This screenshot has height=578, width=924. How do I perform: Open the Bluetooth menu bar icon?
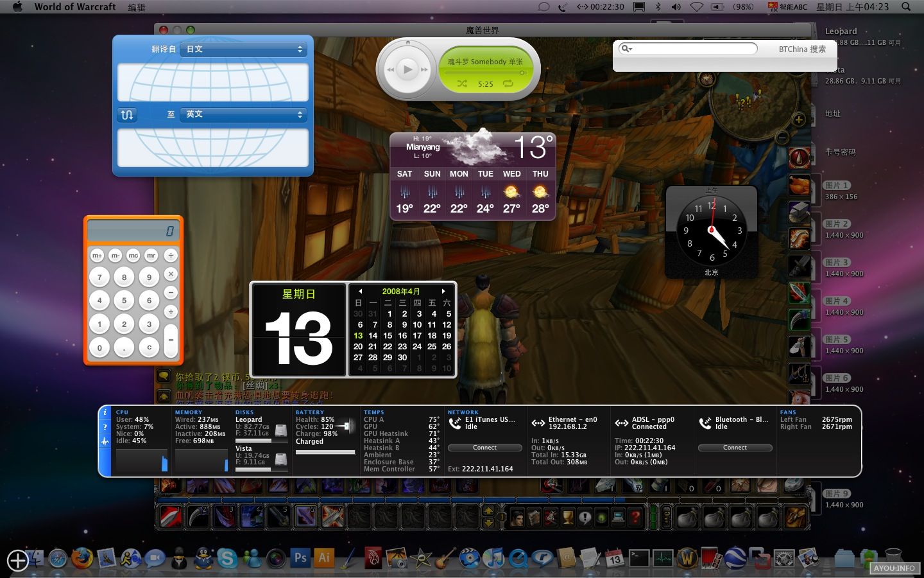click(x=658, y=7)
